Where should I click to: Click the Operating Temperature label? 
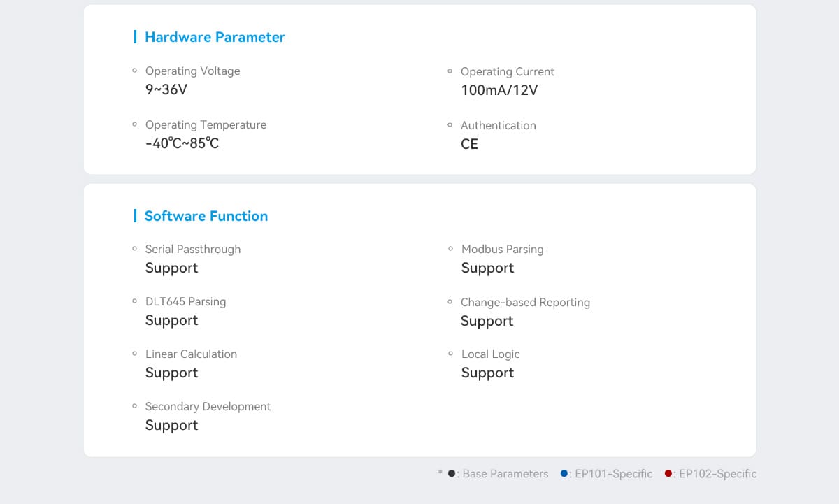click(x=206, y=124)
